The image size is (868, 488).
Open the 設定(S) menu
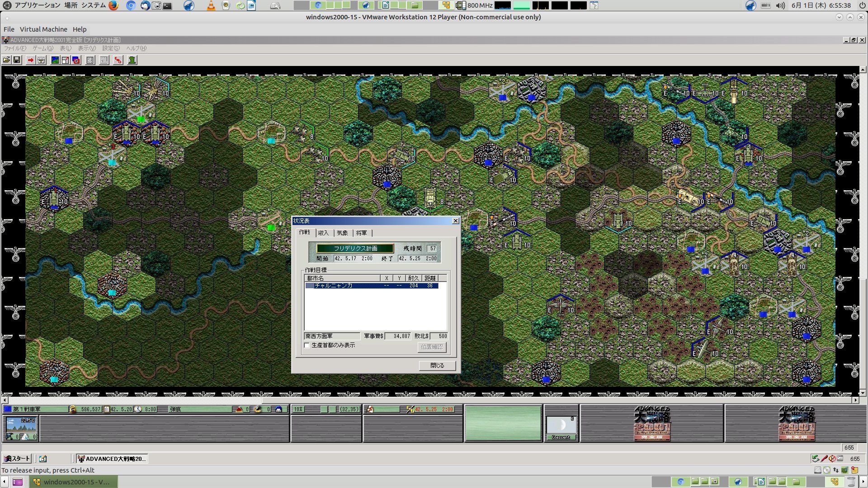111,48
